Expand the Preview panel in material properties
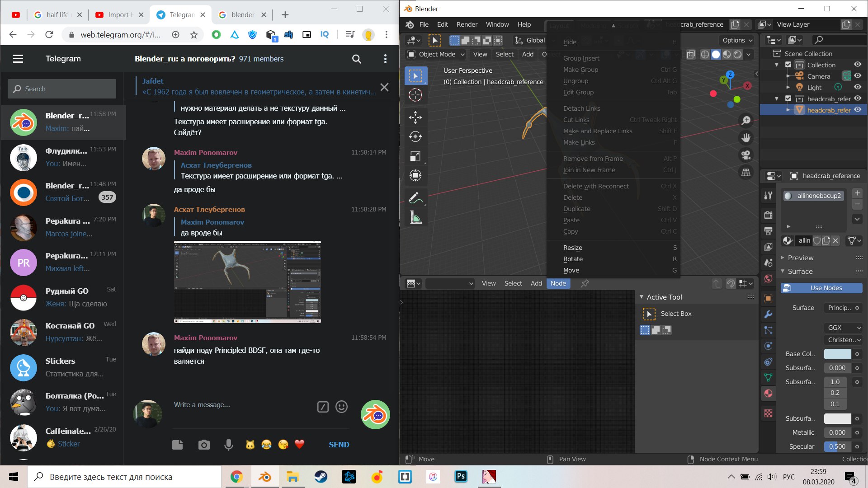This screenshot has width=868, height=488. 801,258
